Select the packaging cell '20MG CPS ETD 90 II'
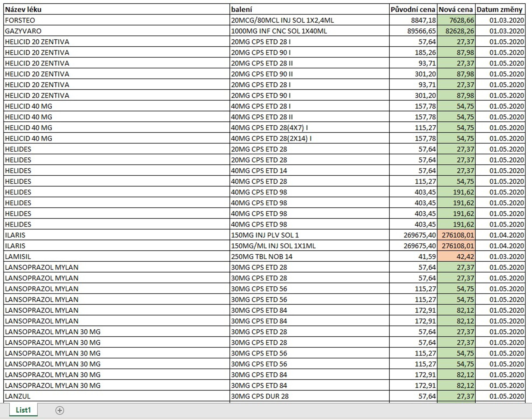Image resolution: width=532 pixels, height=420 pixels. click(309, 74)
